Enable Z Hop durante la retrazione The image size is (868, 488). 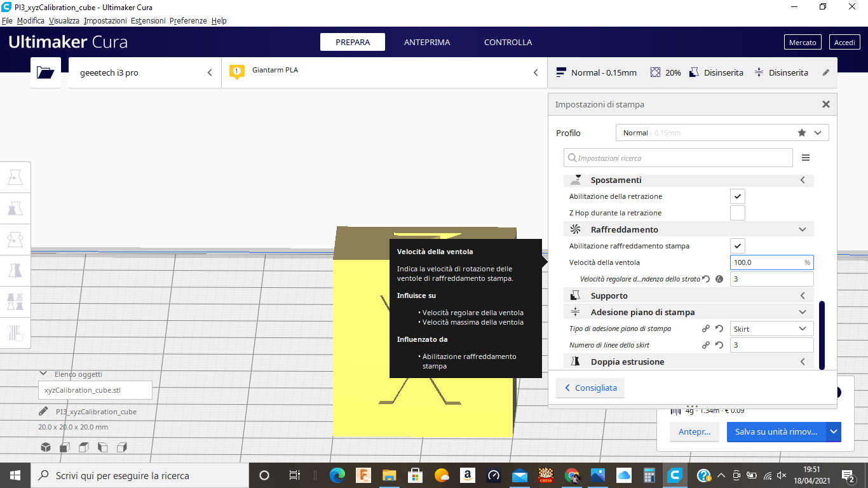[x=737, y=213]
